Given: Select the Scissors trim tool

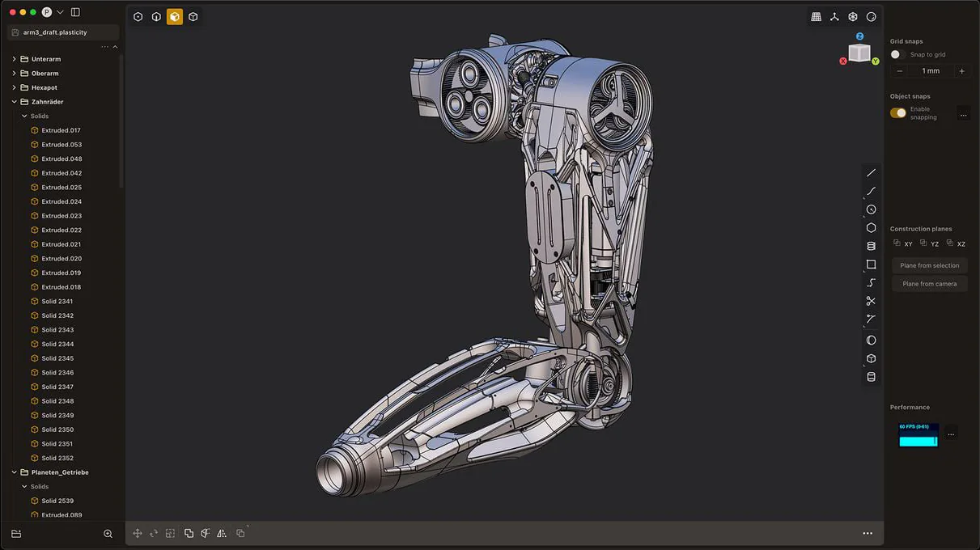Looking at the screenshot, I should pyautogui.click(x=871, y=301).
